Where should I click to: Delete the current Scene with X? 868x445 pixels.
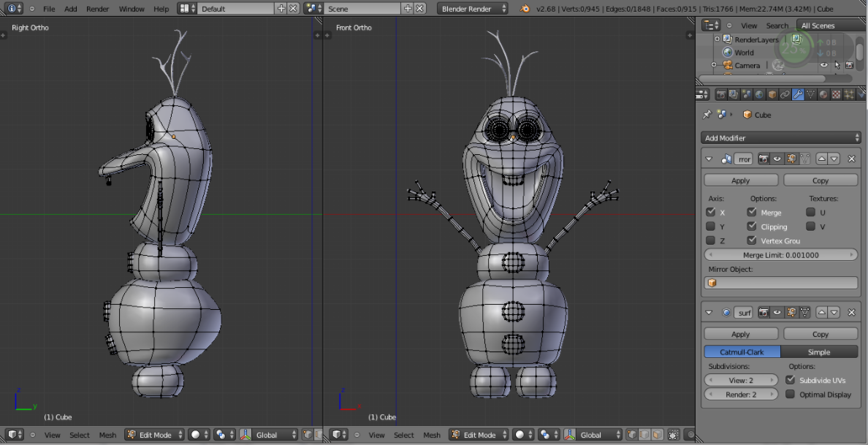tap(420, 8)
